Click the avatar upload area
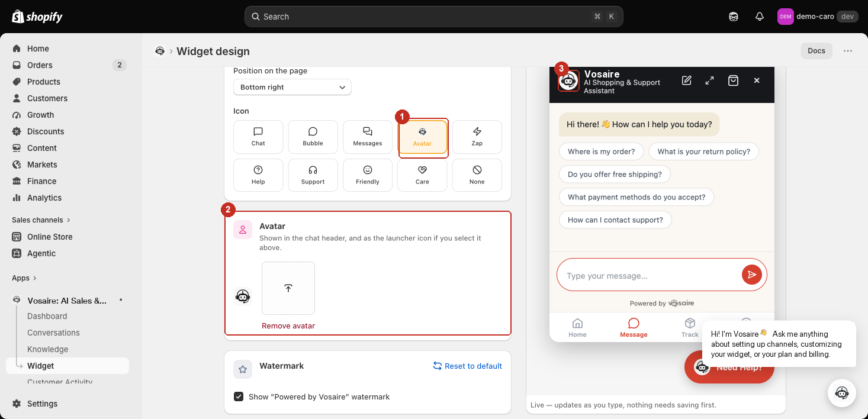 [x=288, y=288]
